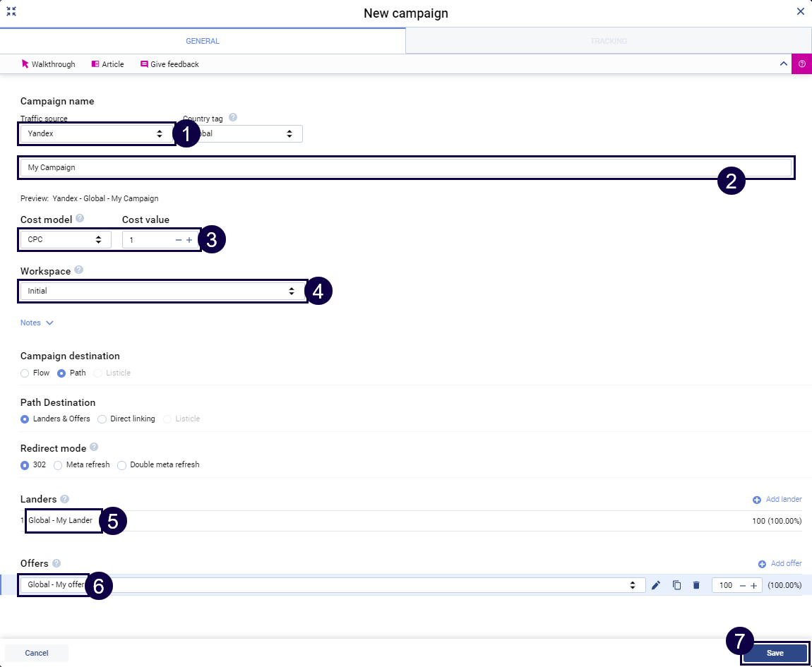This screenshot has width=812, height=667.
Task: Click the help icon next to Landers
Action: point(65,499)
